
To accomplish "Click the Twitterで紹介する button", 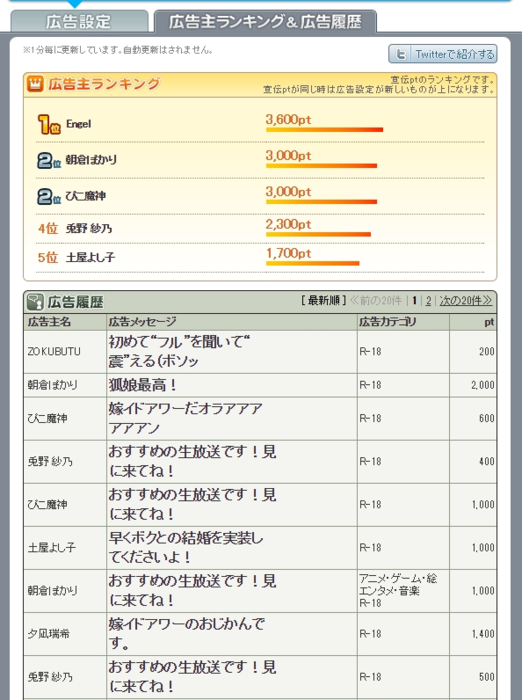I will click(443, 54).
